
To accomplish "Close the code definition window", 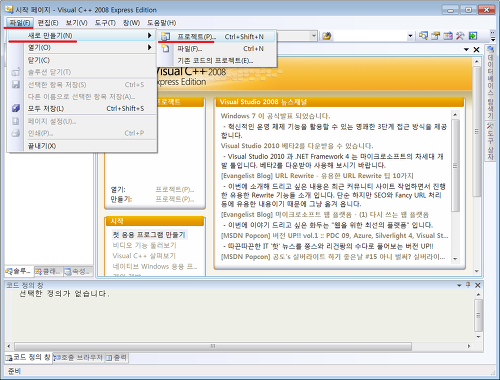I will [x=478, y=285].
